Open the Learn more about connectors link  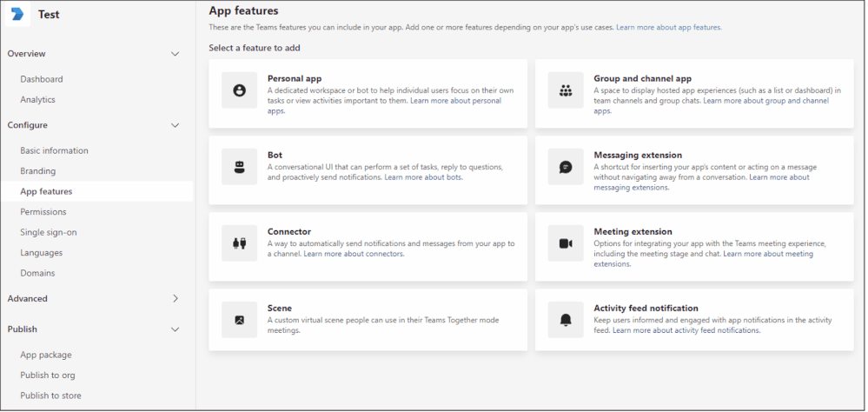(354, 254)
